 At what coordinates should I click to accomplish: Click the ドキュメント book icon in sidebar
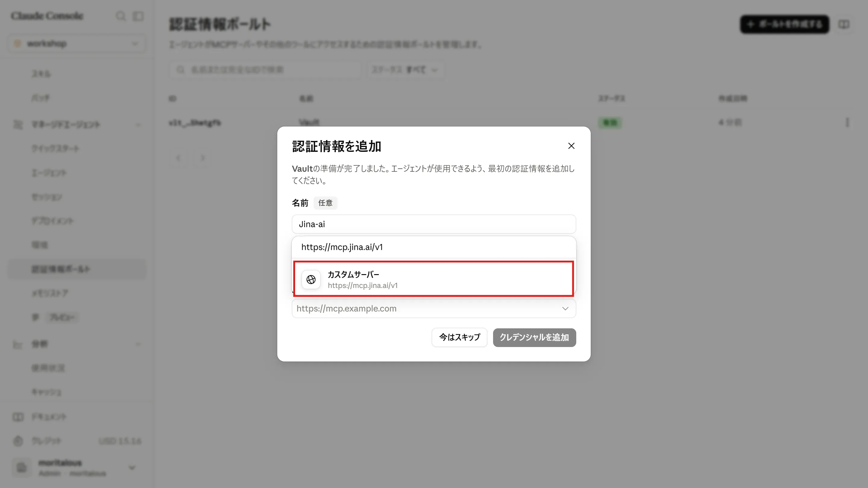[x=18, y=417]
